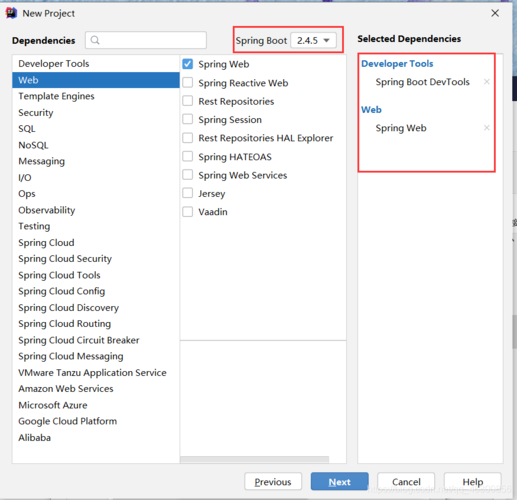The width and height of the screenshot is (517, 500).
Task: Click the Web heading in Selected Dependencies
Action: click(x=371, y=109)
